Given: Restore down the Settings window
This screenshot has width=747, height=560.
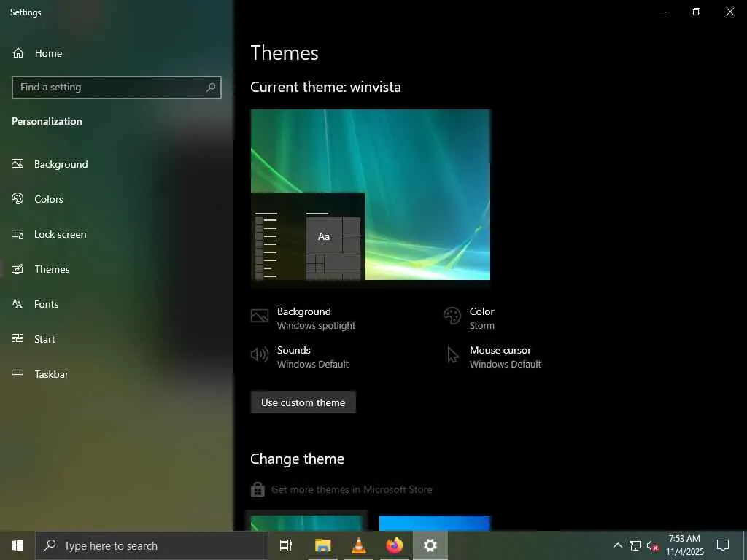Looking at the screenshot, I should (x=697, y=12).
